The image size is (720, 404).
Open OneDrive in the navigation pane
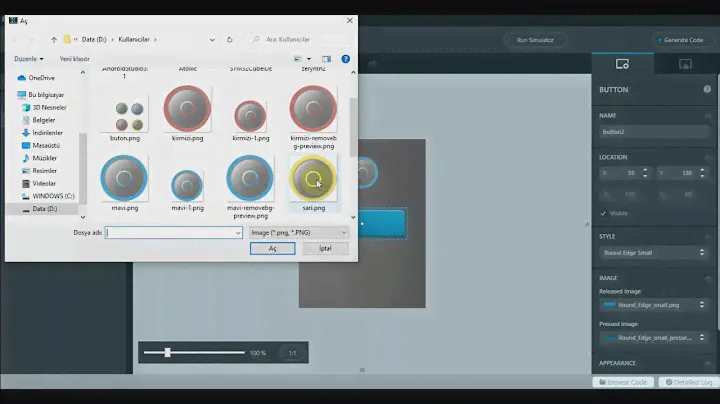coord(41,77)
